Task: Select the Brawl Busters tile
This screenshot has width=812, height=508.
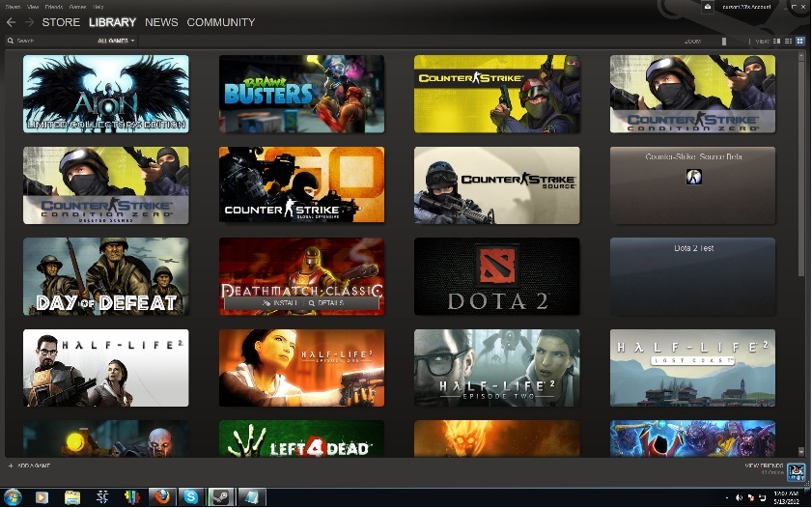Action: click(x=301, y=94)
